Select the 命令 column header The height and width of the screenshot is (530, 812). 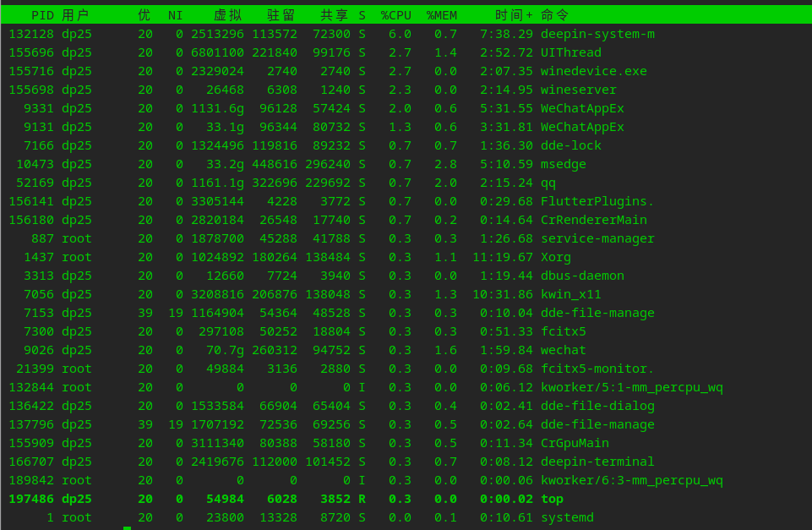[x=554, y=15]
